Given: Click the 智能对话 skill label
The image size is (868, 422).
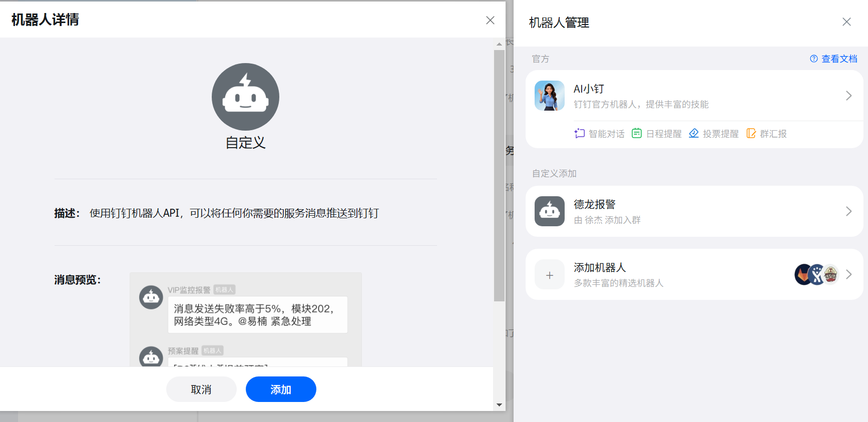Looking at the screenshot, I should (607, 134).
